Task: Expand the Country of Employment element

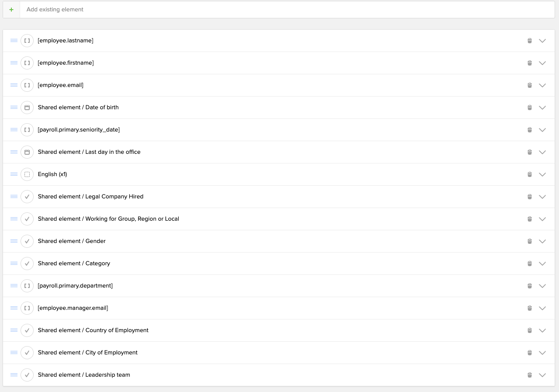Action: coord(542,330)
